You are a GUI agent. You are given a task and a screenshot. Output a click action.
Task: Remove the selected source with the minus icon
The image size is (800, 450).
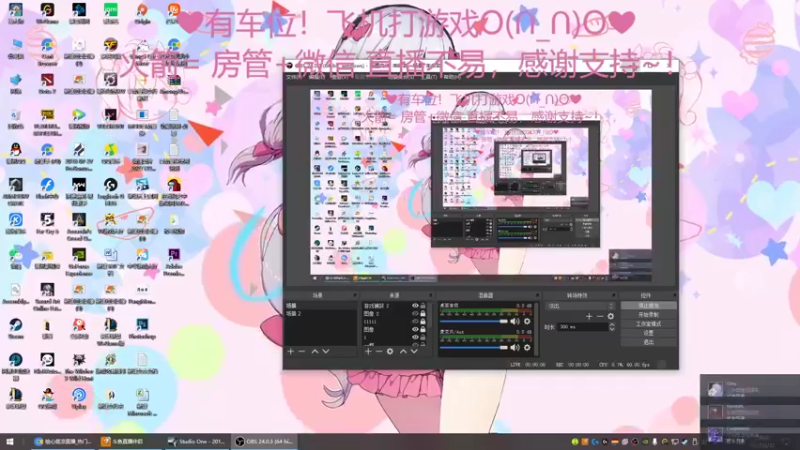tap(379, 352)
